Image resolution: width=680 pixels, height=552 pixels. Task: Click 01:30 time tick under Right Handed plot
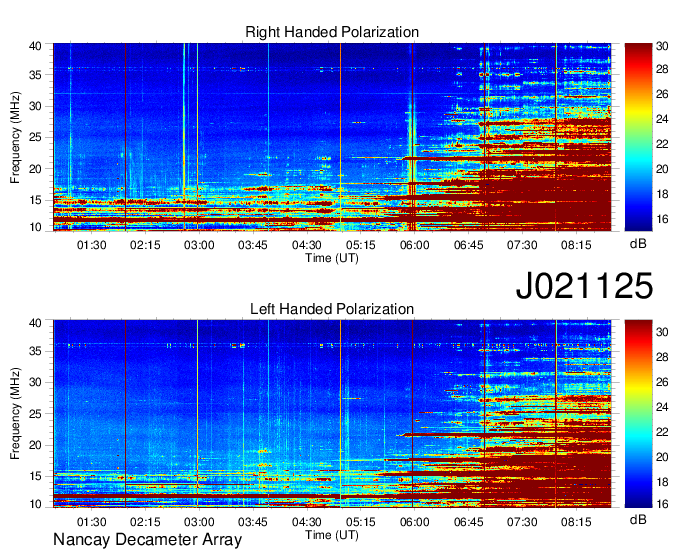click(92, 245)
